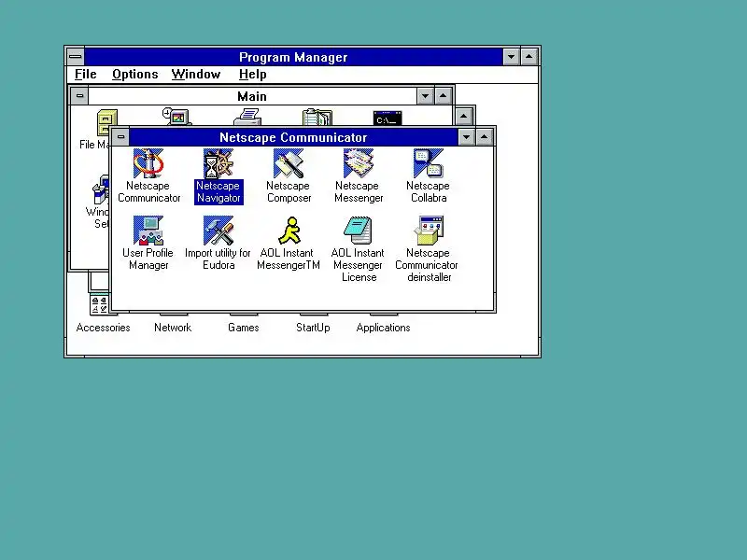
Task: Open the Accessories program group icon
Action: (100, 305)
